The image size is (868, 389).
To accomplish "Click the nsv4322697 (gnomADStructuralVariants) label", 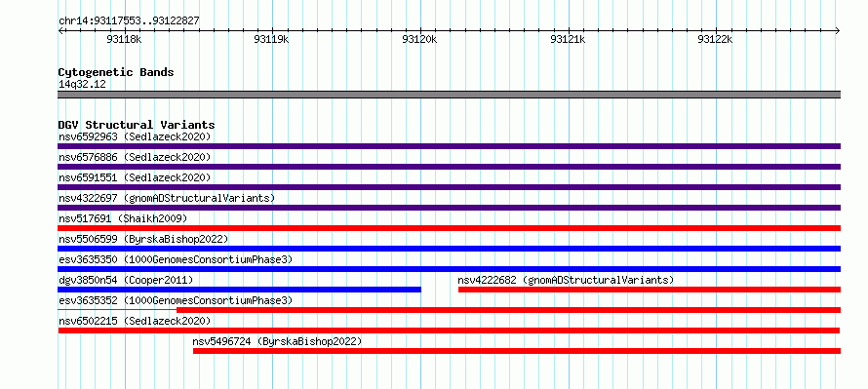I will click(x=167, y=198).
